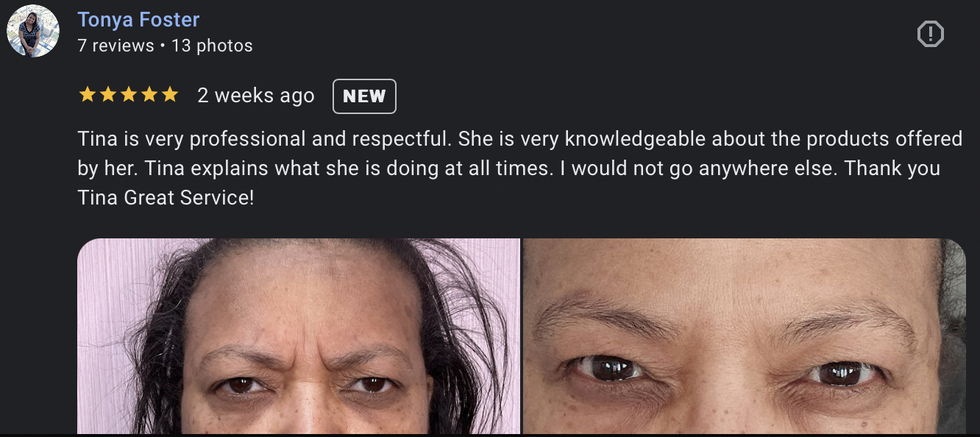
Task: Click "I would not go anywhere else" sentence
Action: tap(699, 168)
